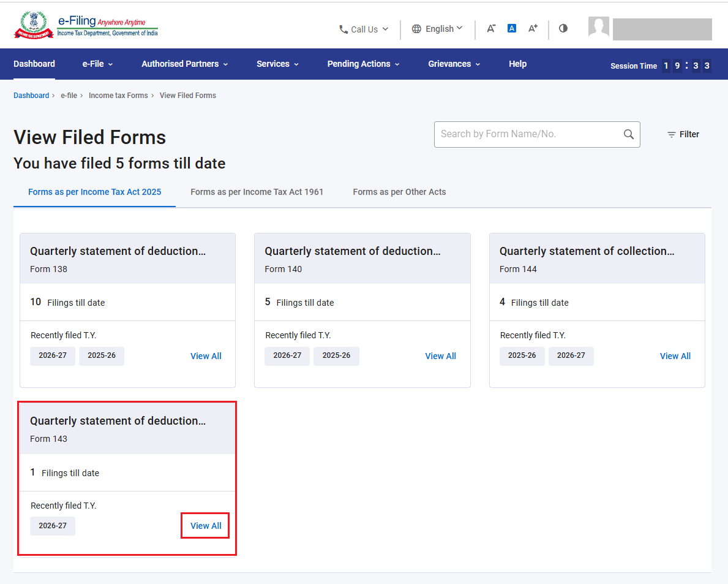This screenshot has width=728, height=584.
Task: Click View All on Form 140 card
Action: pos(441,356)
